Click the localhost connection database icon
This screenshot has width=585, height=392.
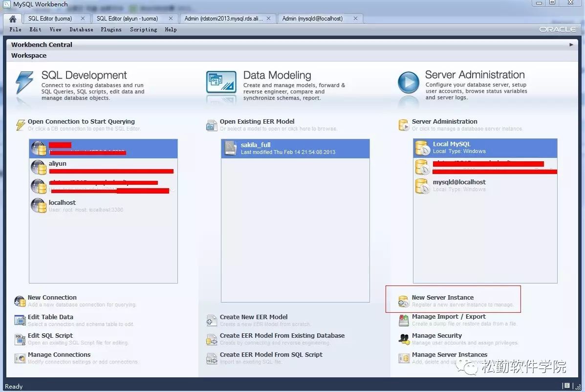tap(39, 205)
